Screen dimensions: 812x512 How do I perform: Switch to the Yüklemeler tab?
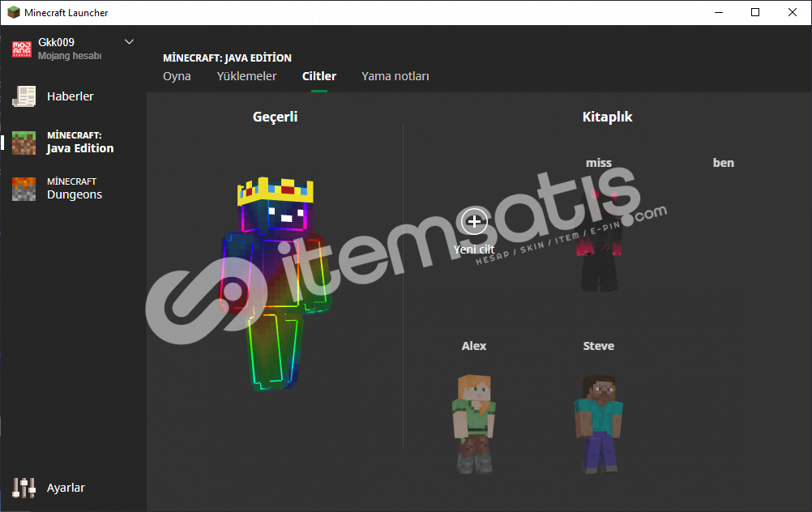click(246, 76)
